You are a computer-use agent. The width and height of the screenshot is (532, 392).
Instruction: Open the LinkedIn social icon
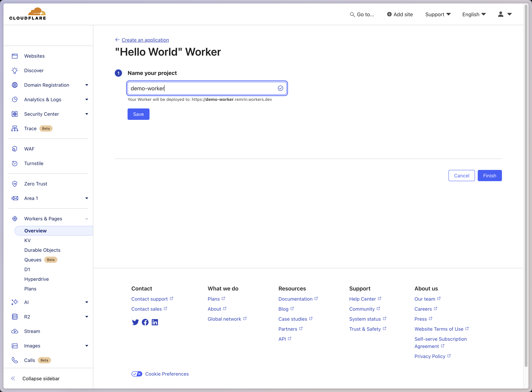point(155,322)
